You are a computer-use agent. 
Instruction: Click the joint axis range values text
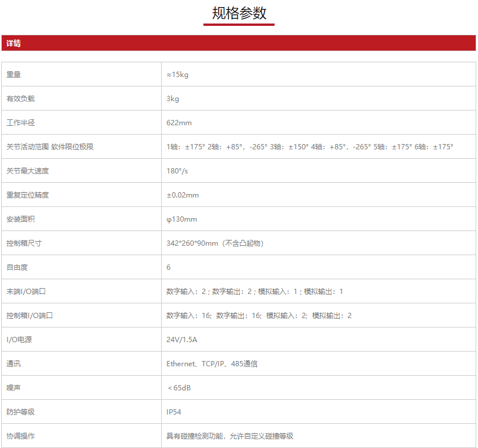310,147
